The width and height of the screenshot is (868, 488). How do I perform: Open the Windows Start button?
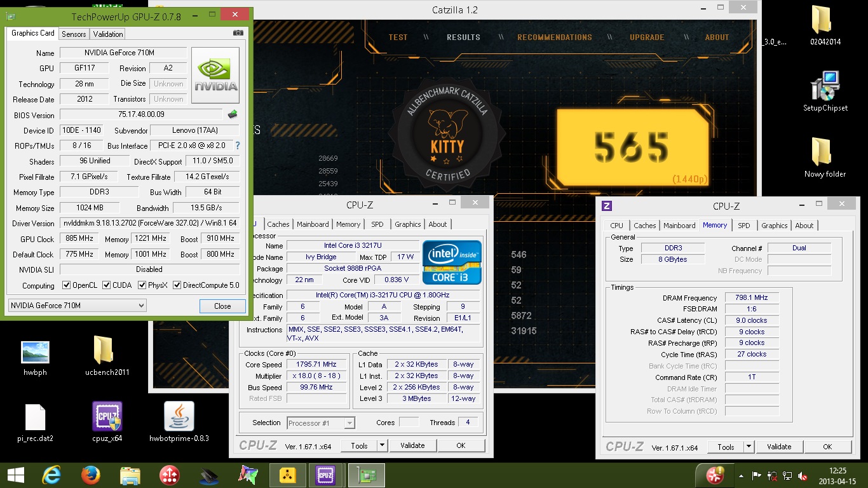tap(15, 475)
